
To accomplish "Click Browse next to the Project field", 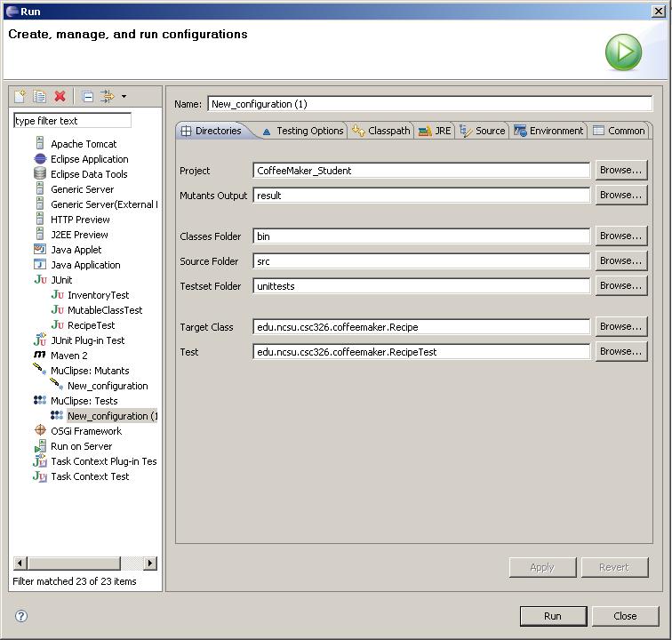I will [620, 170].
